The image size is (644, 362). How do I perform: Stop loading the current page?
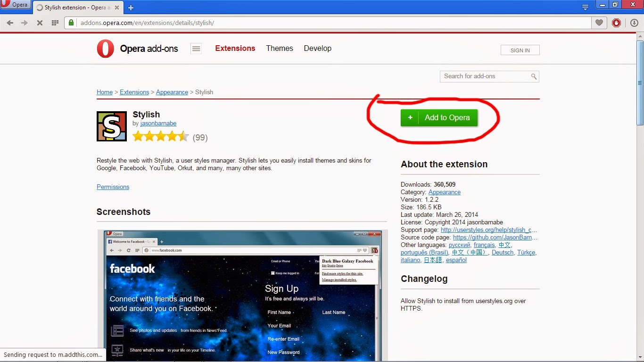40,23
